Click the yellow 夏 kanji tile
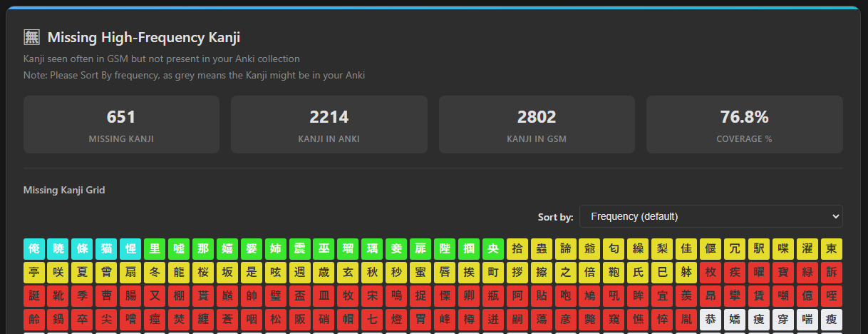The width and height of the screenshot is (868, 334). 82,273
